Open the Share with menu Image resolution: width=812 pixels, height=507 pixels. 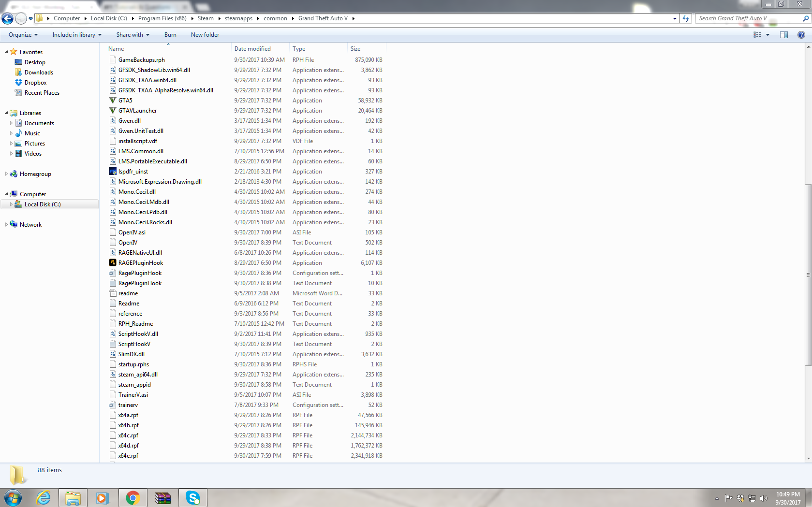[x=133, y=35]
